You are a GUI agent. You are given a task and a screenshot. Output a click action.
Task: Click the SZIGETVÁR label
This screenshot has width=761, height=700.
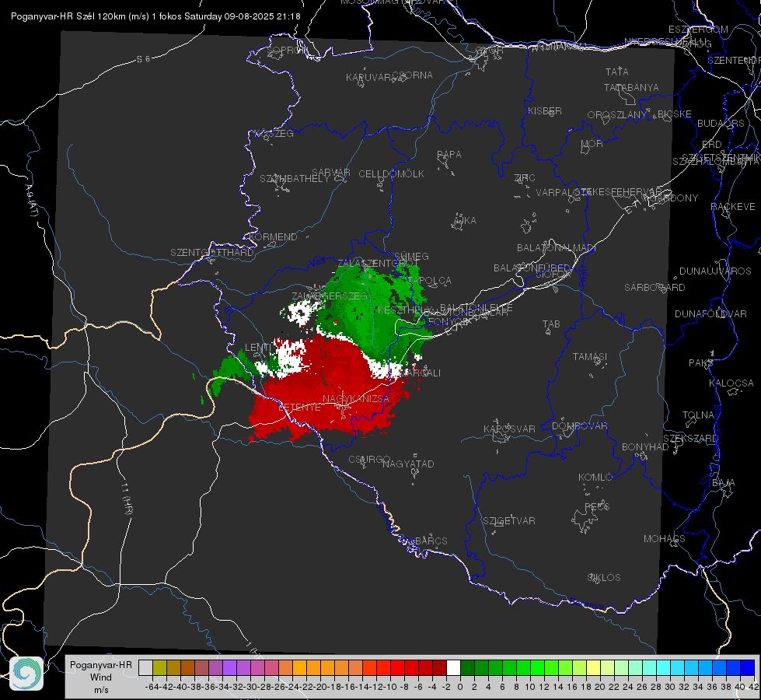pos(509,521)
